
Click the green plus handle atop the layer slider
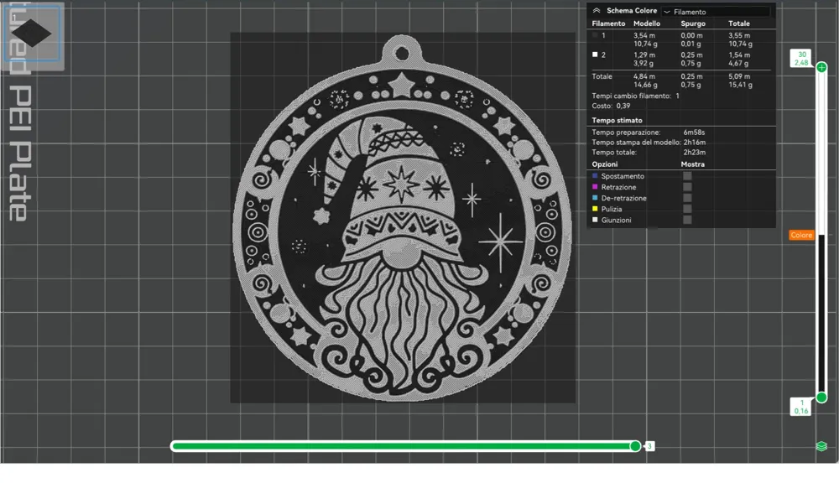click(x=821, y=67)
